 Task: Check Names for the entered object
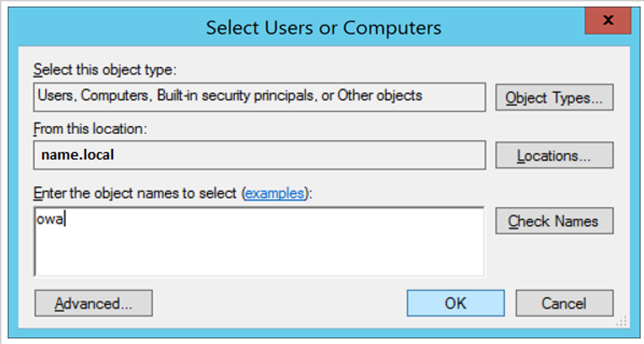[554, 220]
